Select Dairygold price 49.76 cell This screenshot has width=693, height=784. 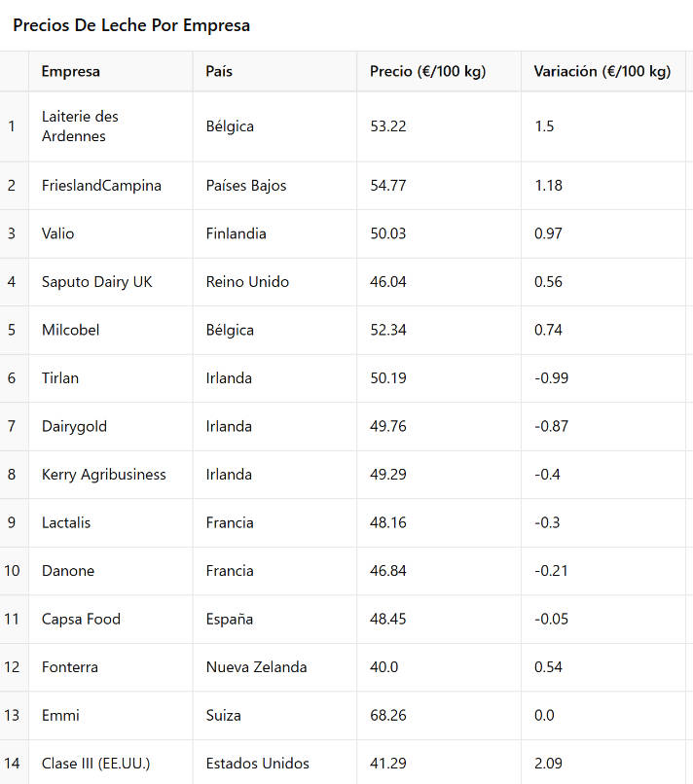tap(439, 426)
